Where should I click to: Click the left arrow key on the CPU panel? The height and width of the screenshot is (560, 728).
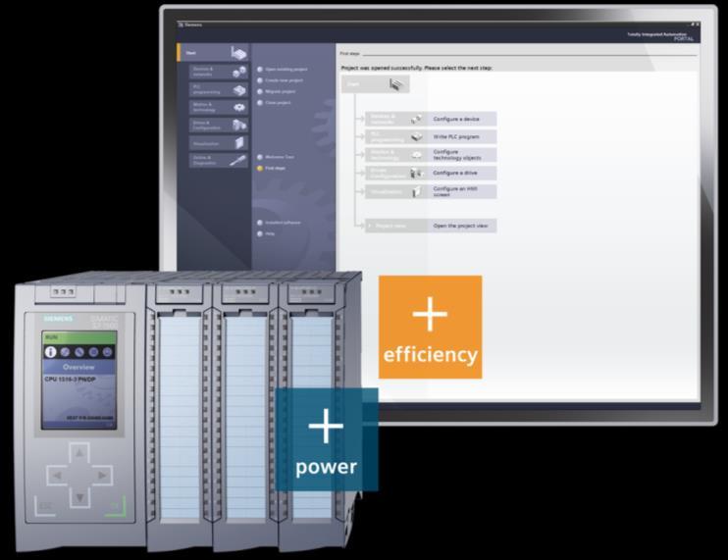57,476
